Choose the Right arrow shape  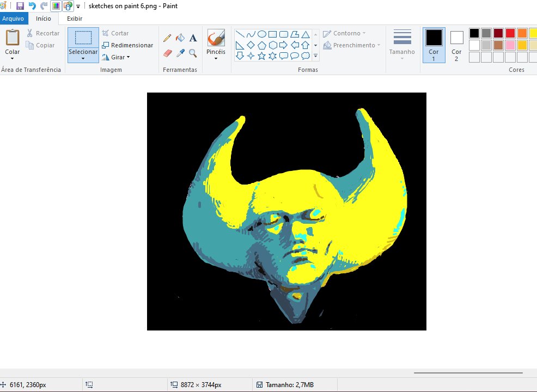(x=284, y=45)
